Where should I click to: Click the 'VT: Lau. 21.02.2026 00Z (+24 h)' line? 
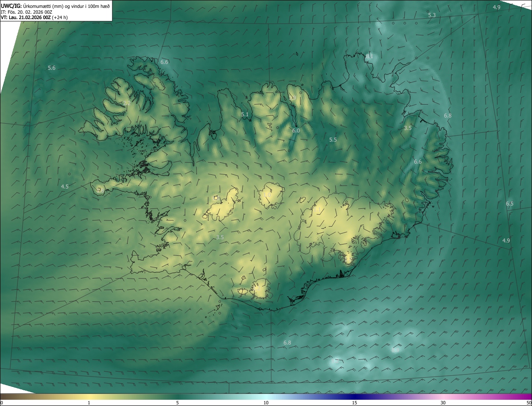[34, 18]
